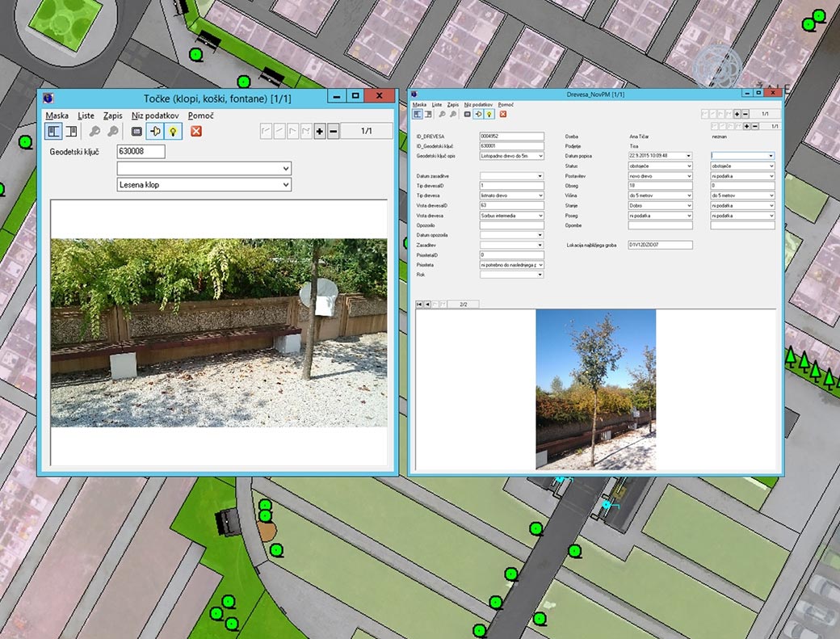The width and height of the screenshot is (840, 639).
Task: Click the plus button in Točke window
Action: [x=320, y=131]
